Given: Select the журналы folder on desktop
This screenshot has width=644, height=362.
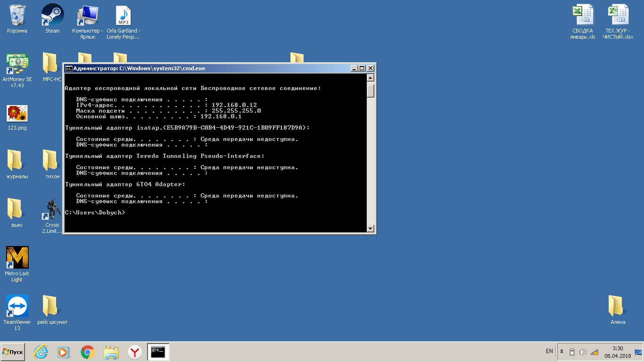Looking at the screenshot, I should (x=17, y=164).
